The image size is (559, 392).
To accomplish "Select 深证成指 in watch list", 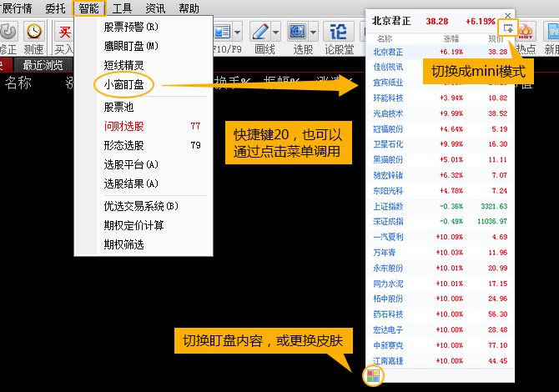I will point(440,221).
